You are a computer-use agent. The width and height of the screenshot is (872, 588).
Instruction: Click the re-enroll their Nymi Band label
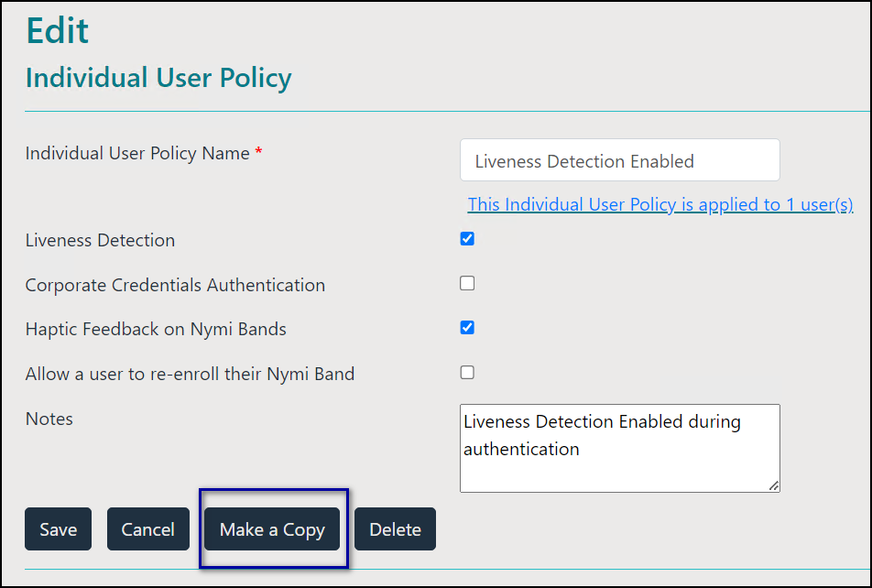pos(190,374)
